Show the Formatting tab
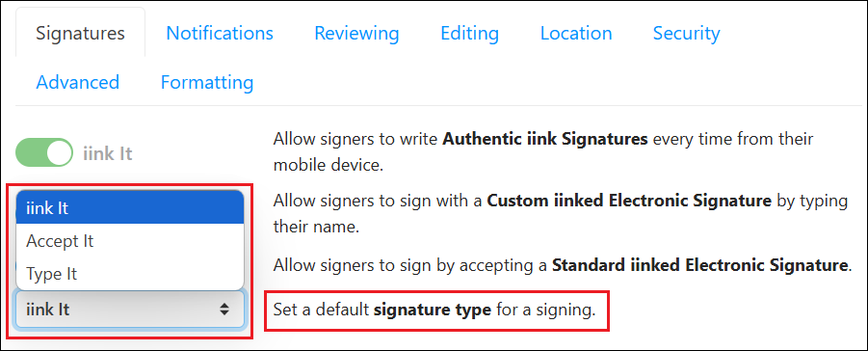868x351 pixels. pyautogui.click(x=207, y=82)
